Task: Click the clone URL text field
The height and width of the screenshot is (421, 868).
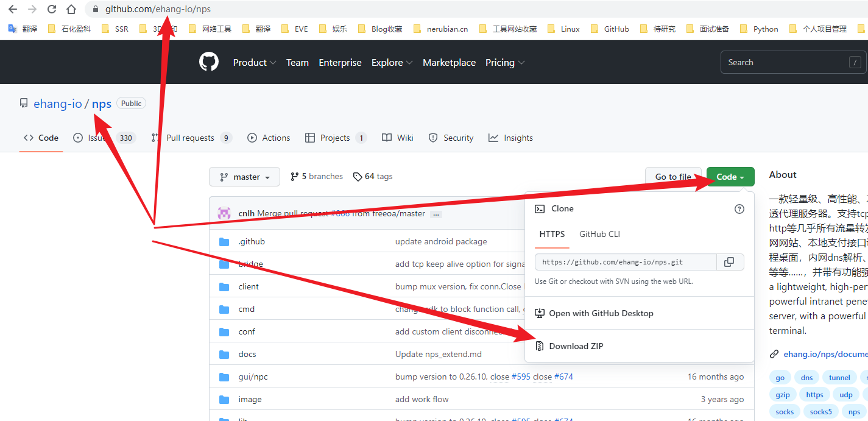Action: (624, 262)
